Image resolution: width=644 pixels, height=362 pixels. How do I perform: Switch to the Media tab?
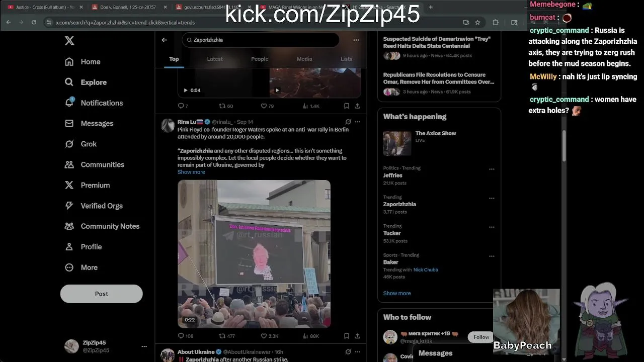[304, 59]
